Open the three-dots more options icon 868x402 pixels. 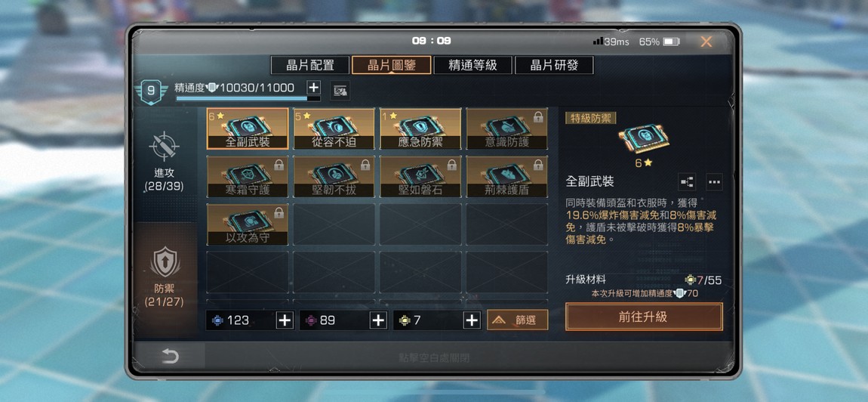point(714,181)
